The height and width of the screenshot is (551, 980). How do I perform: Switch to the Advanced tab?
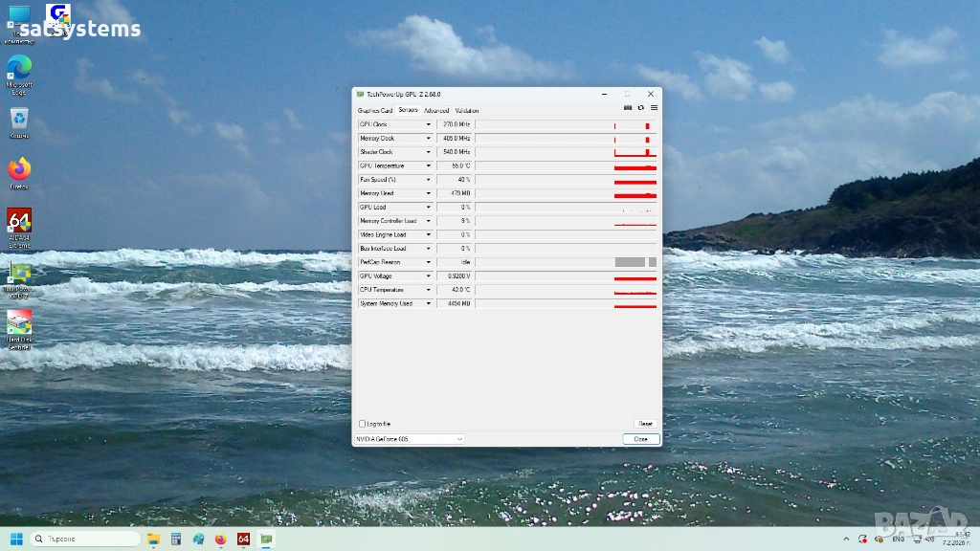pyautogui.click(x=436, y=111)
